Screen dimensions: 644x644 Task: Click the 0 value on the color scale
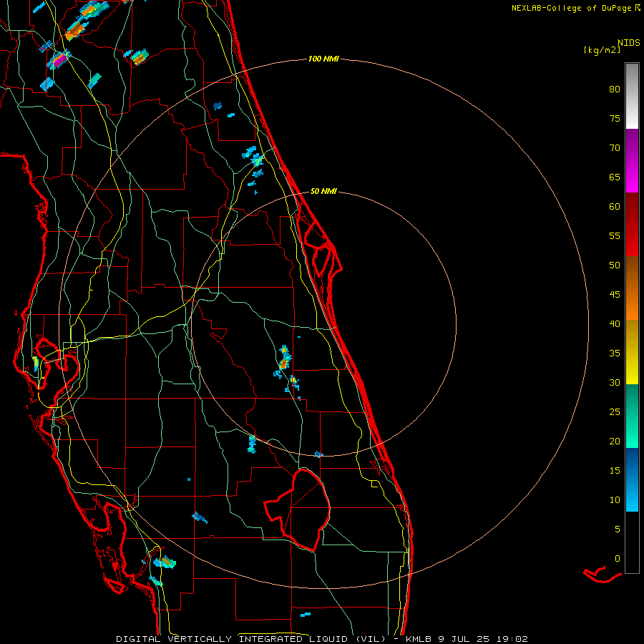click(618, 559)
